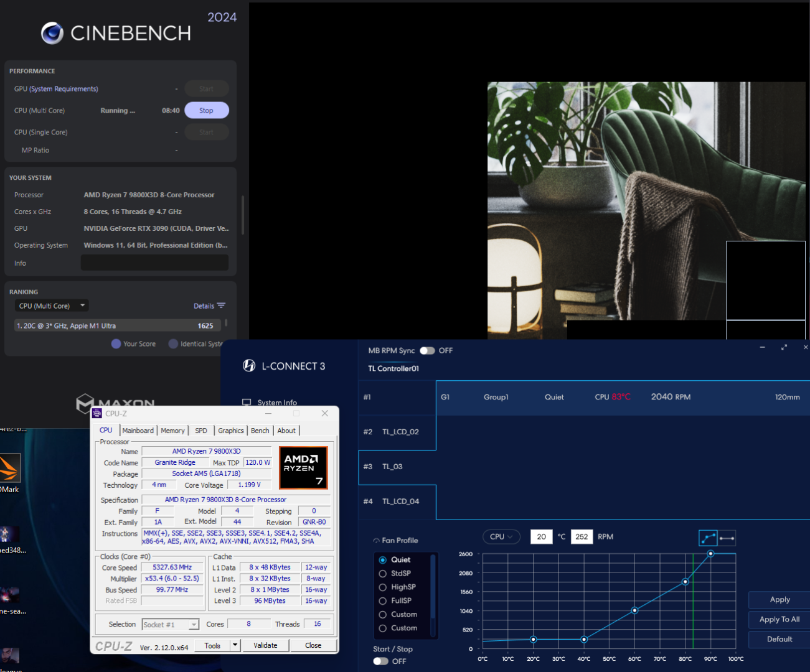Viewport: 810px width, 672px height.
Task: Open System Info monitor icon in L-Connect
Action: pos(247,403)
